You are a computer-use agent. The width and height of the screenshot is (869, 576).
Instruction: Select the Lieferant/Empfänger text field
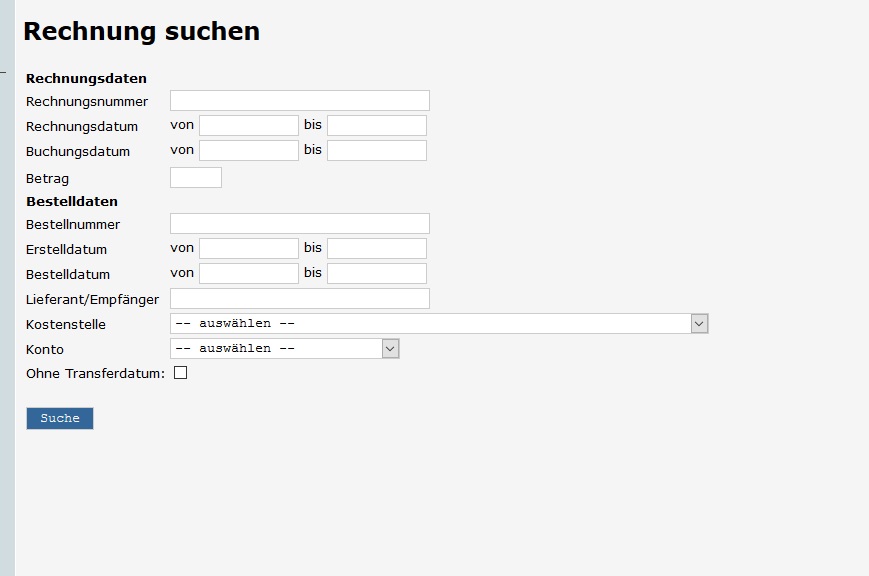point(299,299)
